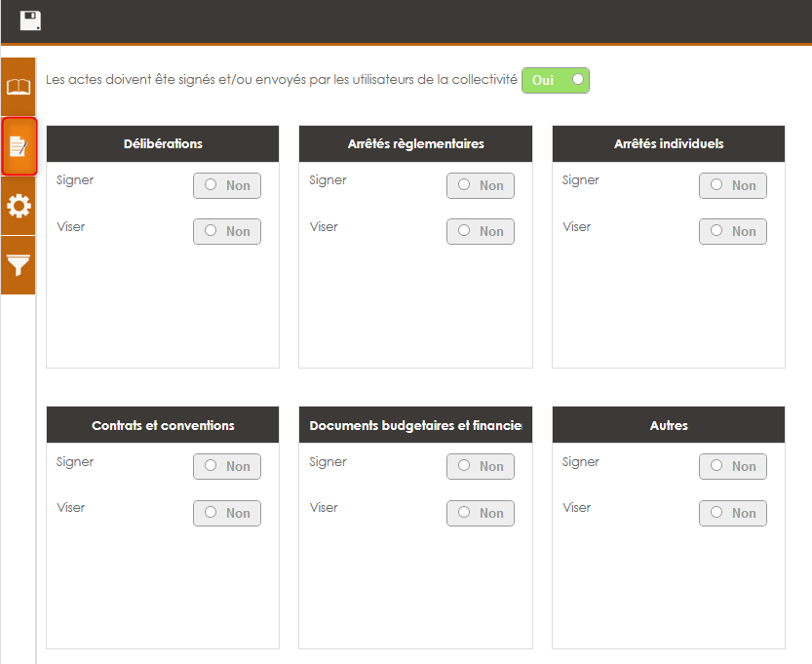
Task: Turn on Viser in Autres panel
Action: pos(732,513)
